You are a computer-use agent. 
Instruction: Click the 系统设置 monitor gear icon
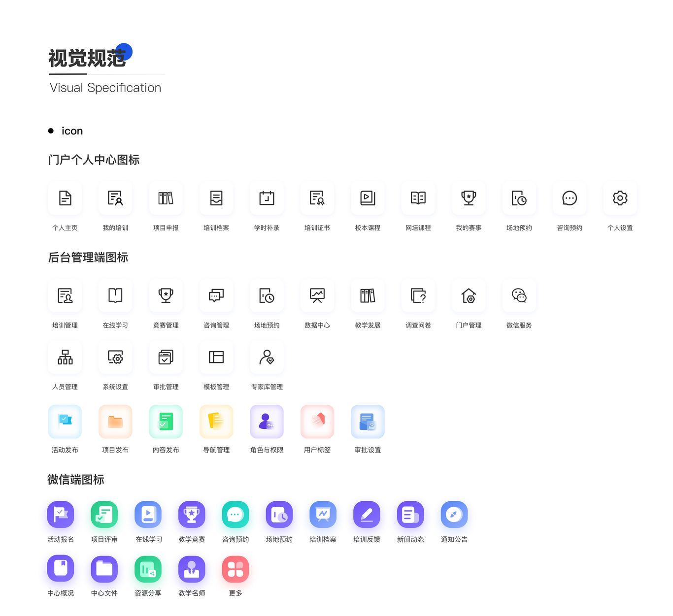click(x=115, y=357)
